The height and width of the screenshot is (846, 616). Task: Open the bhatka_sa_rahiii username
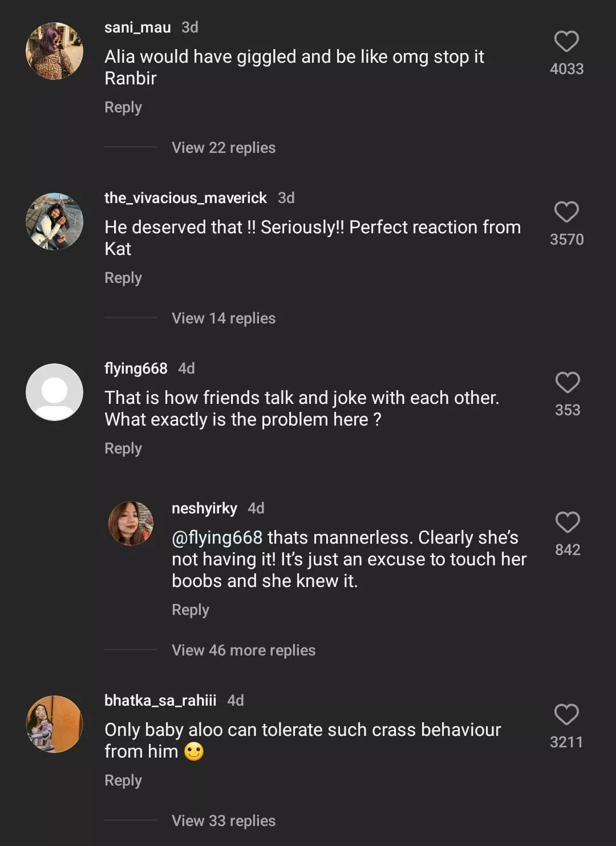pos(160,701)
